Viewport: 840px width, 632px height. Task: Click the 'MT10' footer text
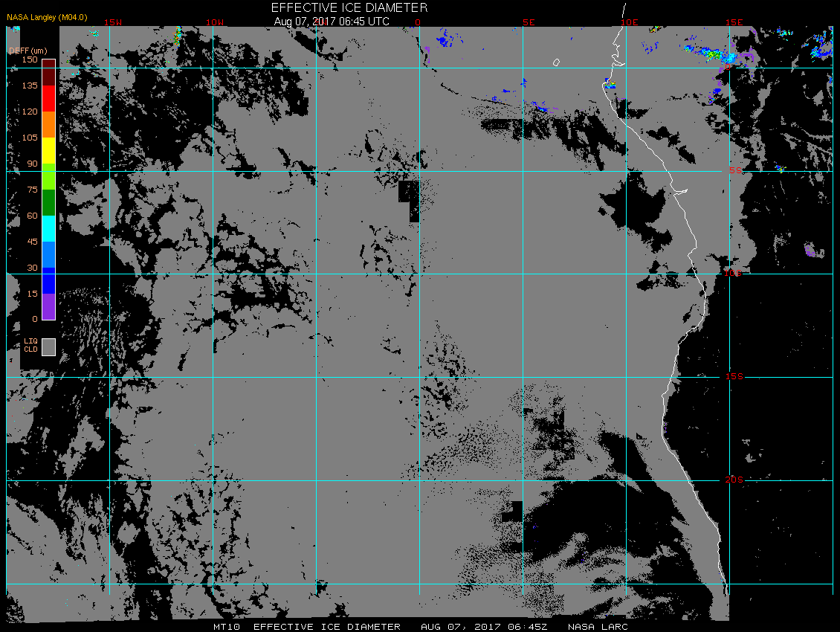(x=227, y=627)
